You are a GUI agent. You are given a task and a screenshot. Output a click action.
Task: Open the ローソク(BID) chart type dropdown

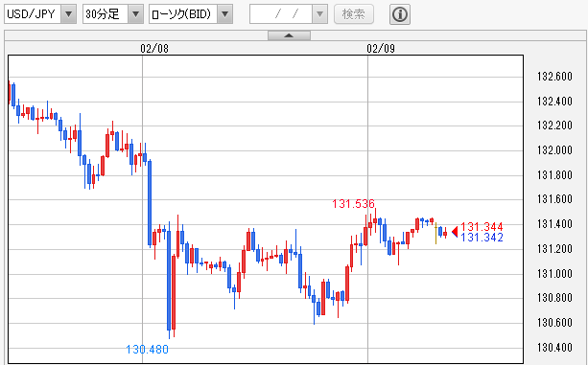pos(191,14)
